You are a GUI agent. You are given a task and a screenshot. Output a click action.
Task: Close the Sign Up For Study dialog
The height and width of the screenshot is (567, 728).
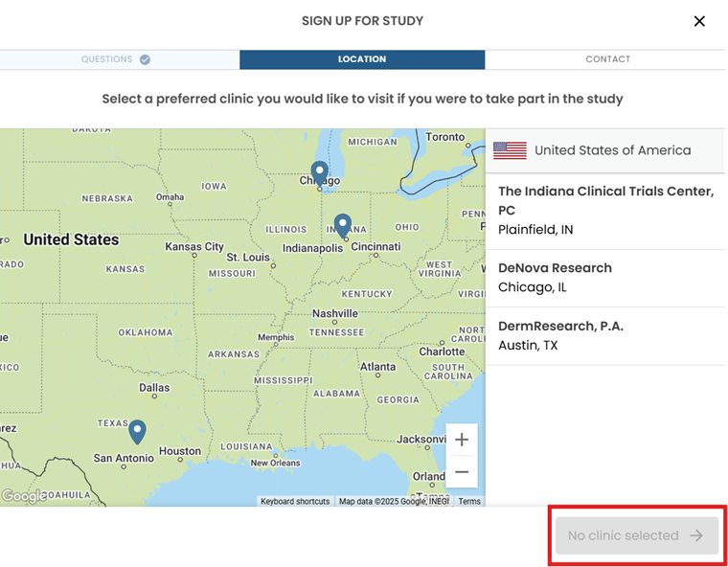click(699, 21)
